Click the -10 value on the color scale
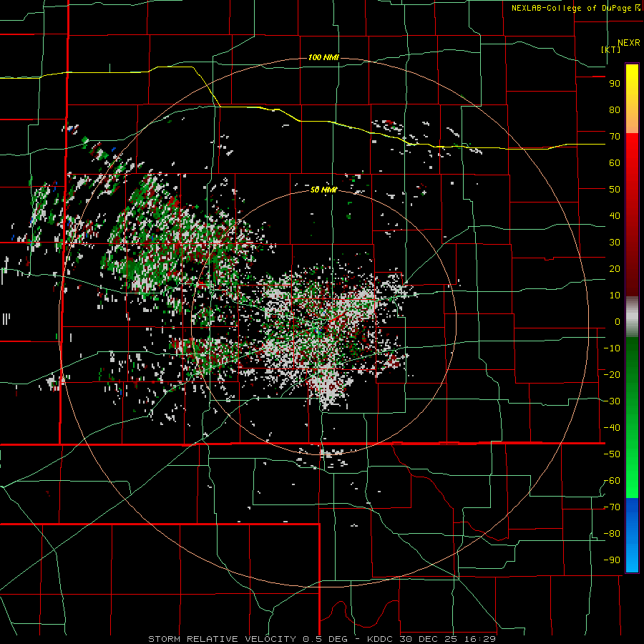The width and height of the screenshot is (644, 644). (612, 348)
